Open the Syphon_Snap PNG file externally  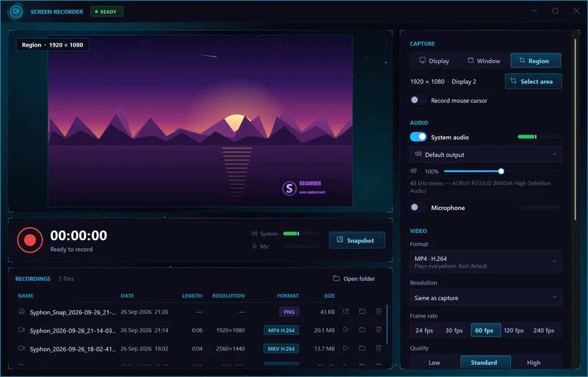(346, 311)
